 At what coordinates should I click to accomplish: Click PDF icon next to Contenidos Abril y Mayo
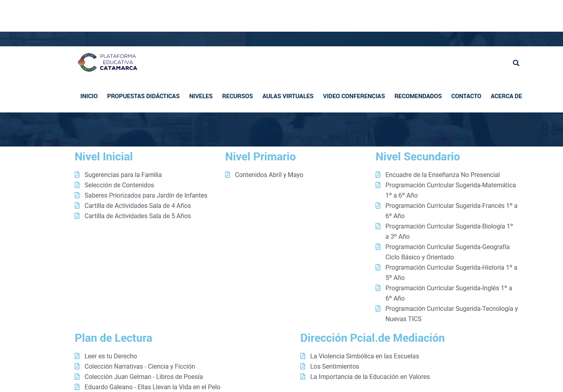click(228, 175)
